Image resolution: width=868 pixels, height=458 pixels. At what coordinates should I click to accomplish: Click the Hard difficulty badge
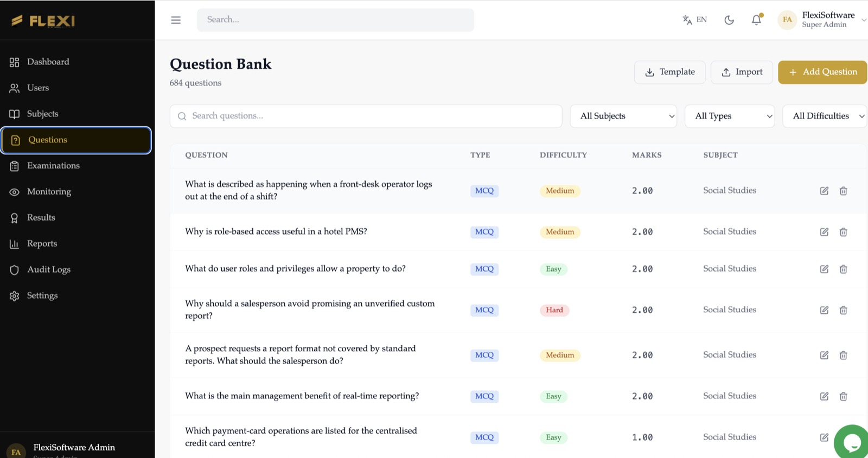(x=554, y=310)
